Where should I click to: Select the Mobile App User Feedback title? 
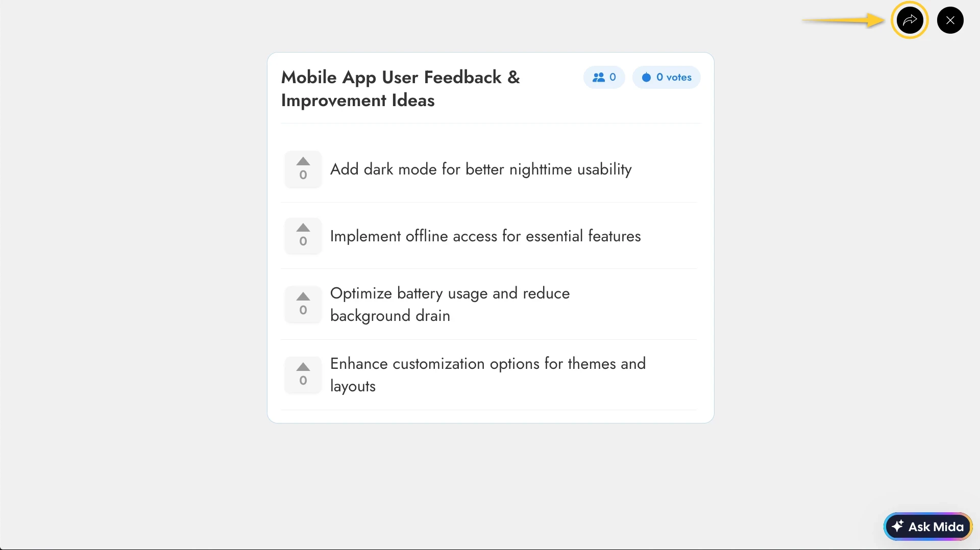[x=401, y=88]
